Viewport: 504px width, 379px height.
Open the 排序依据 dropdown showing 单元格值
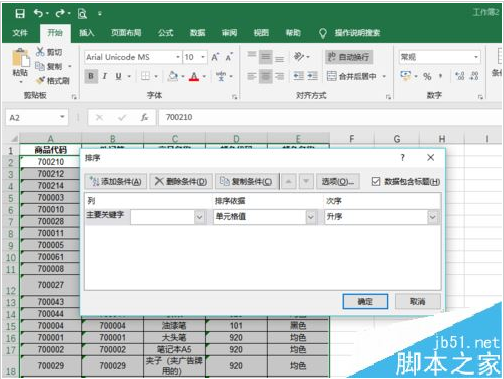[311, 217]
